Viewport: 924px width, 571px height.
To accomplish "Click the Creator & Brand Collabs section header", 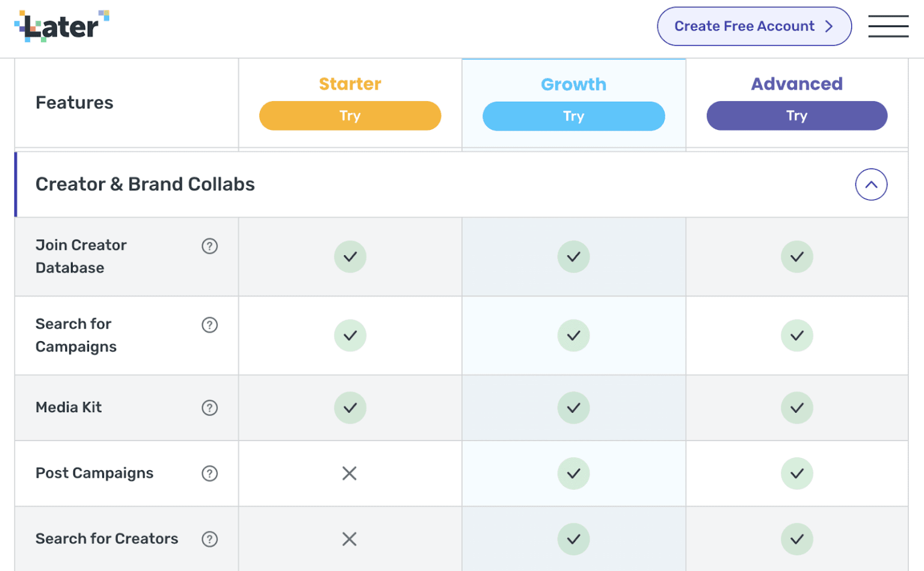I will coord(145,184).
